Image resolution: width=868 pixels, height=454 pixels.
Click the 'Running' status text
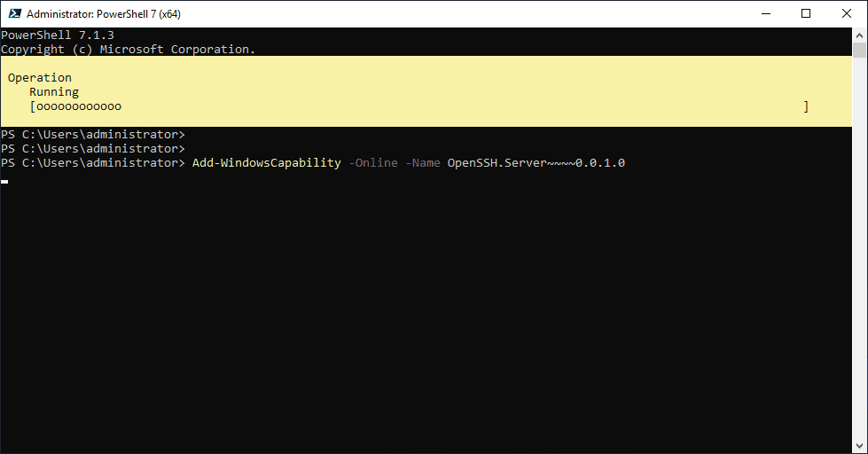point(54,92)
